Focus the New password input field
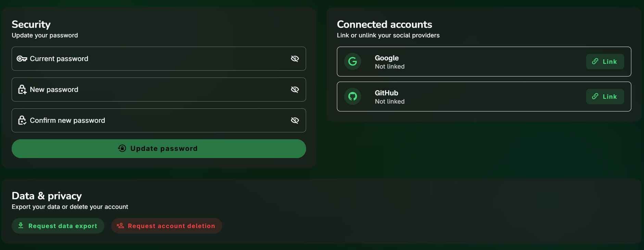This screenshot has width=644, height=250. click(x=154, y=90)
